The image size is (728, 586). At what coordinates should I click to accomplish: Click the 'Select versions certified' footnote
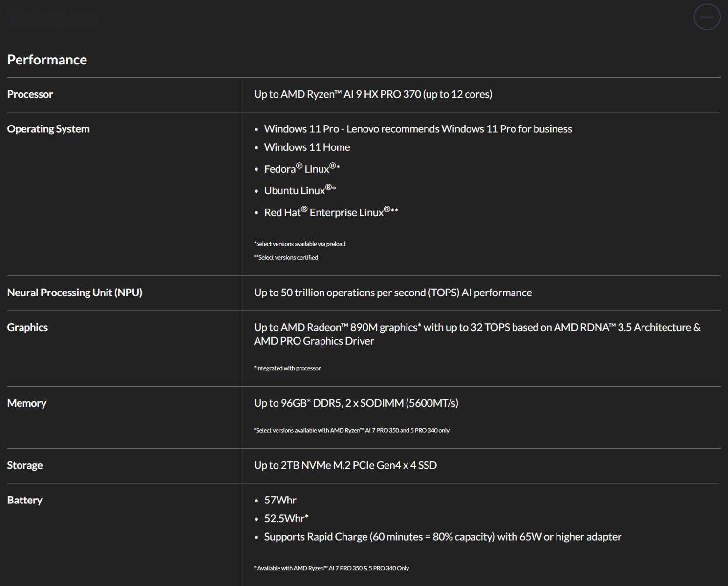coord(286,257)
